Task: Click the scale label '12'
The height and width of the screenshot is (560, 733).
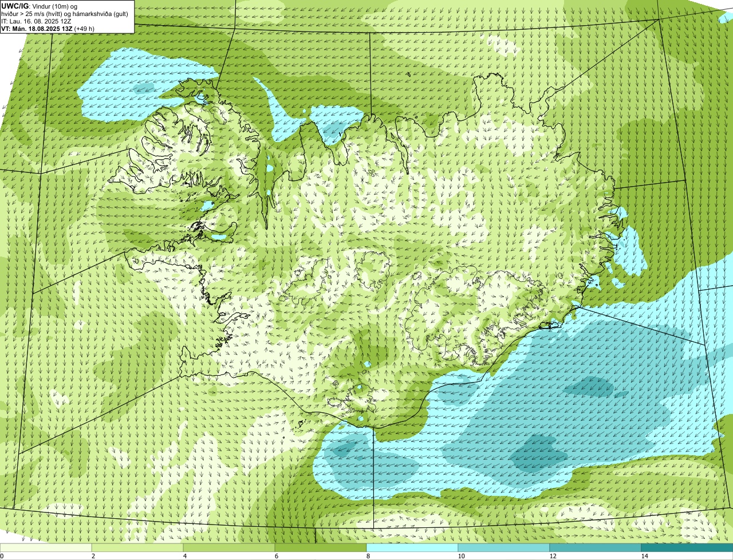Action: pos(553,556)
